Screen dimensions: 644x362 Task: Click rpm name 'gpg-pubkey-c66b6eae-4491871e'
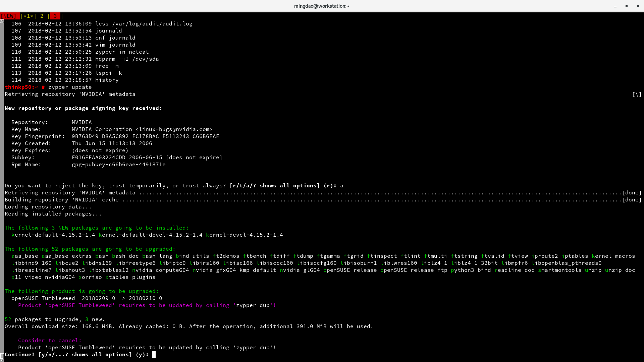119,165
